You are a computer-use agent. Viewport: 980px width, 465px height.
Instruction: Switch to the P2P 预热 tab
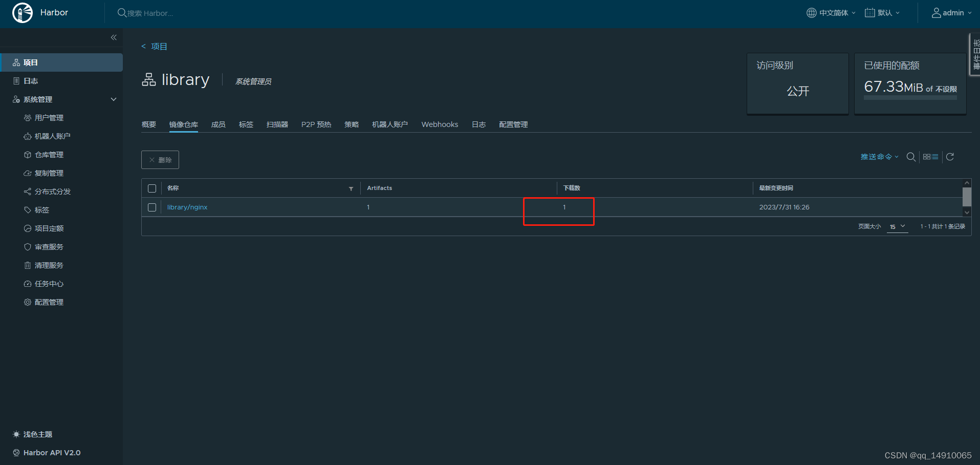point(316,124)
